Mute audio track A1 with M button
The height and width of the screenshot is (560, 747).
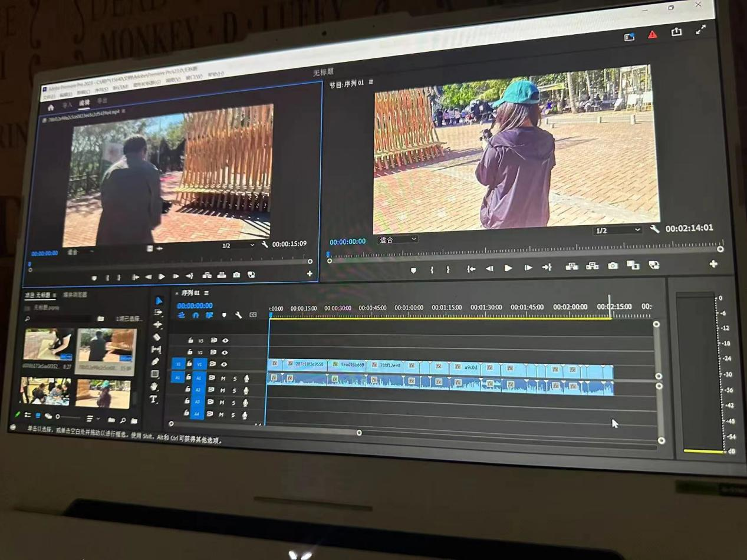223,378
